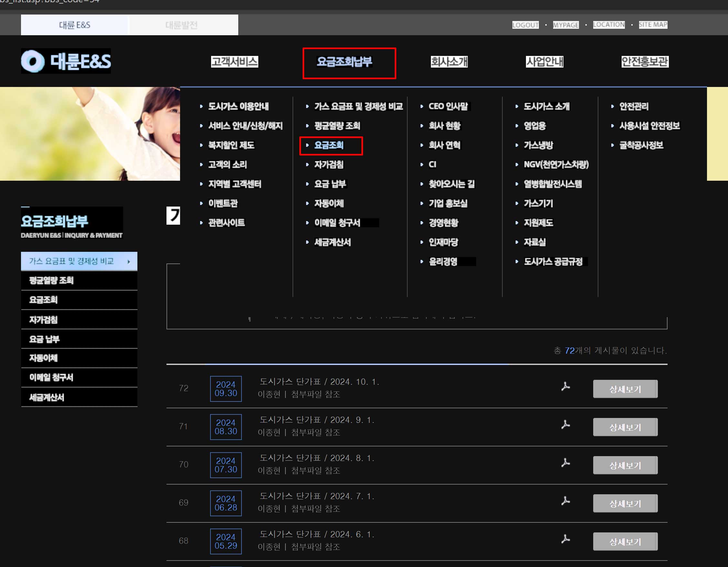The width and height of the screenshot is (728, 567).
Task: Click the LOGOUT link
Action: 525,25
